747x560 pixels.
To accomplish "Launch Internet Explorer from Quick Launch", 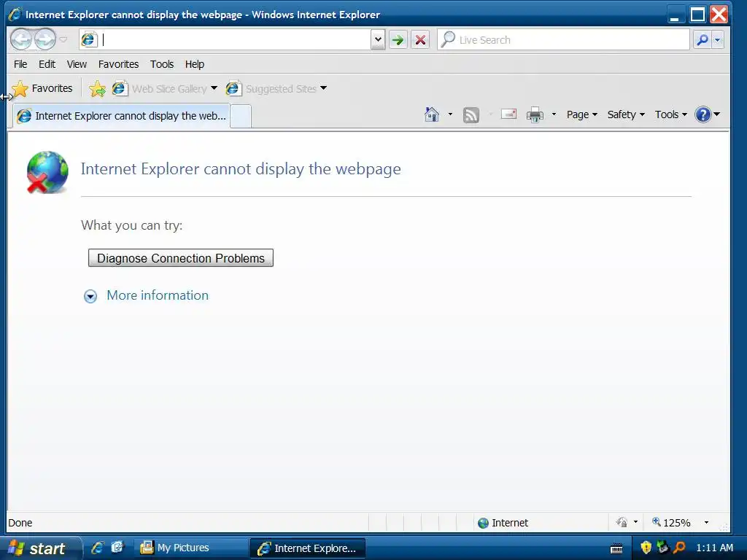I will tap(98, 548).
